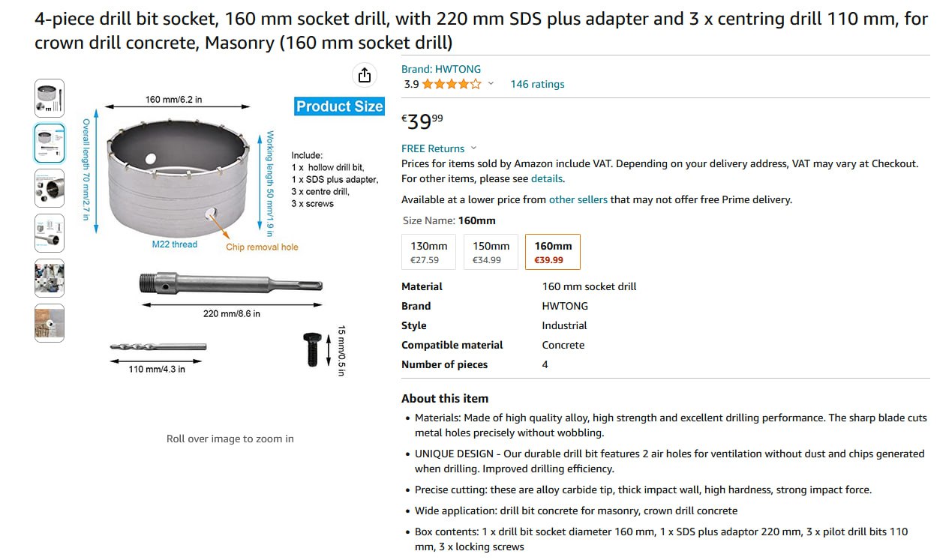
Task: Click the share icon above product image
Action: pyautogui.click(x=364, y=75)
